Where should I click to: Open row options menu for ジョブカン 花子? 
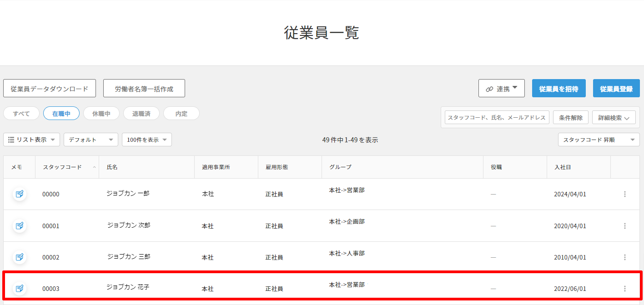coord(624,289)
